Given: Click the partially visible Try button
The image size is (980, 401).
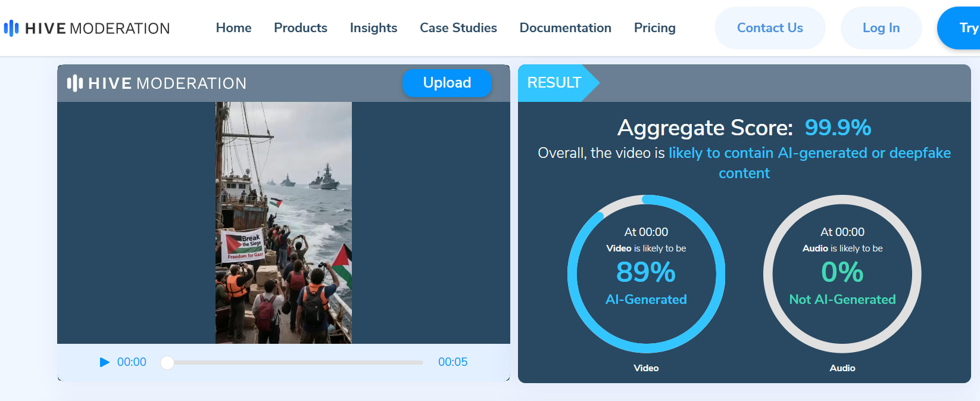Looking at the screenshot, I should pos(965,28).
